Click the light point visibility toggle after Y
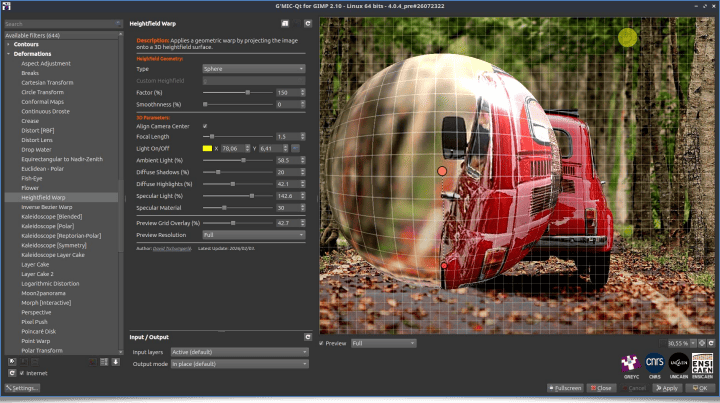720x403 pixels. click(295, 148)
